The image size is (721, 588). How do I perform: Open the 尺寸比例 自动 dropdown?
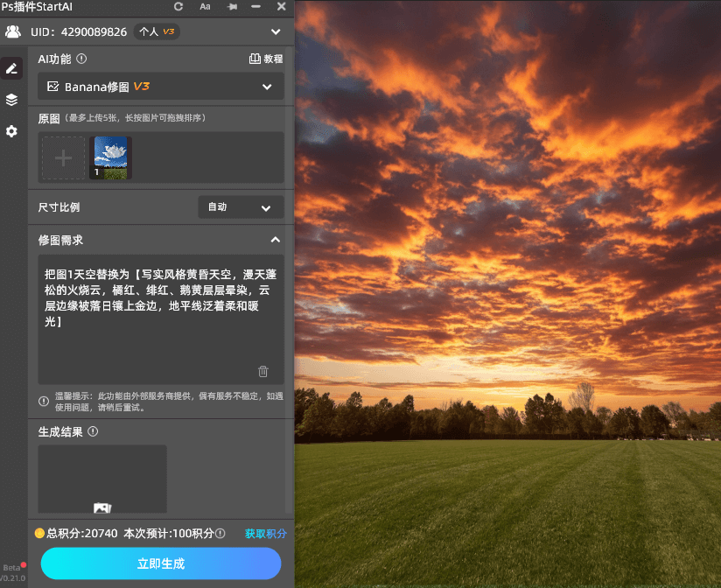(240, 206)
